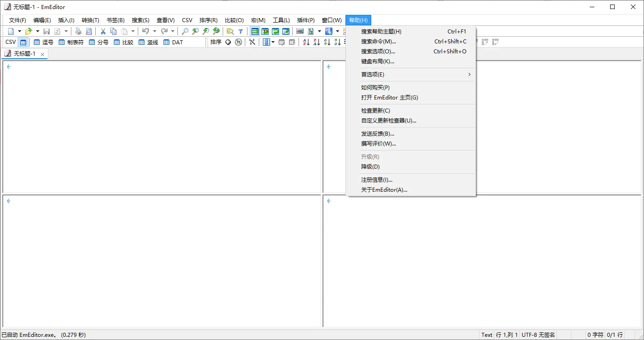
Task: Select the 逗号 (comma) delimiter mode
Action: [43, 42]
